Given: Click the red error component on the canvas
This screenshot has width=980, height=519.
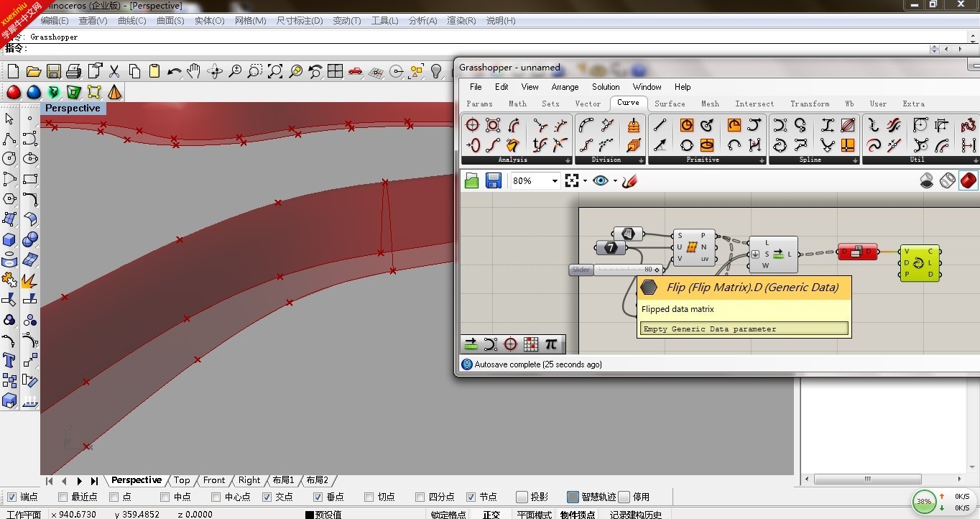Looking at the screenshot, I should point(857,252).
